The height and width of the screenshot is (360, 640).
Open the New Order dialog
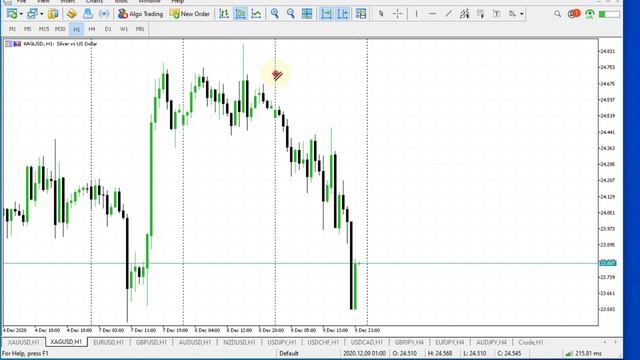coord(189,14)
